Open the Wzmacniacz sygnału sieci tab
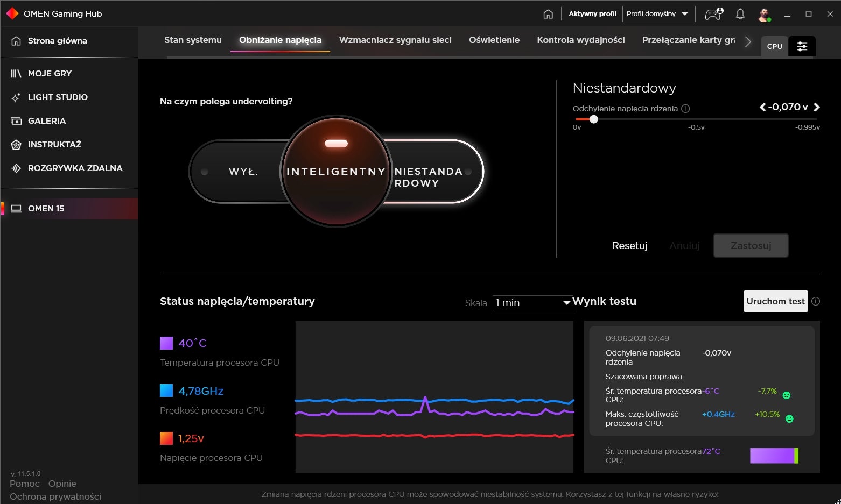The width and height of the screenshot is (841, 504). (395, 40)
